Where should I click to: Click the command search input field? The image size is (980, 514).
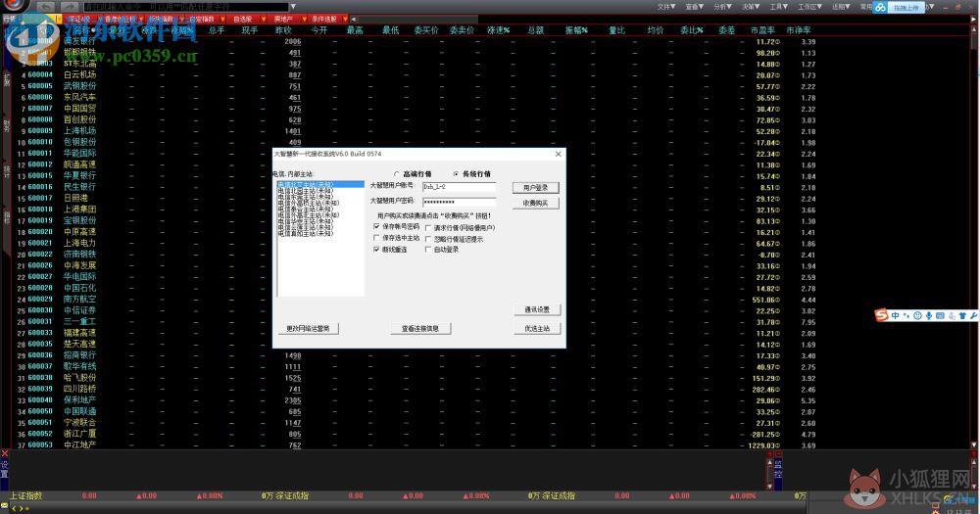pos(186,7)
